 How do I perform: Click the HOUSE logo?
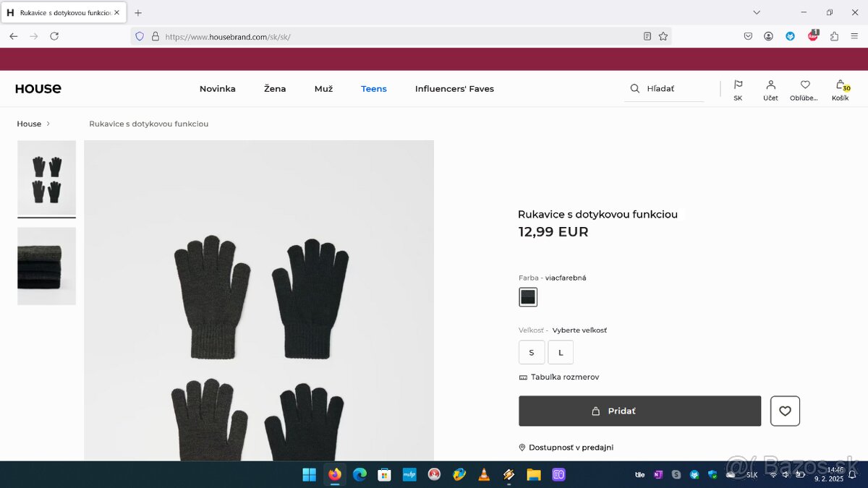click(x=38, y=89)
